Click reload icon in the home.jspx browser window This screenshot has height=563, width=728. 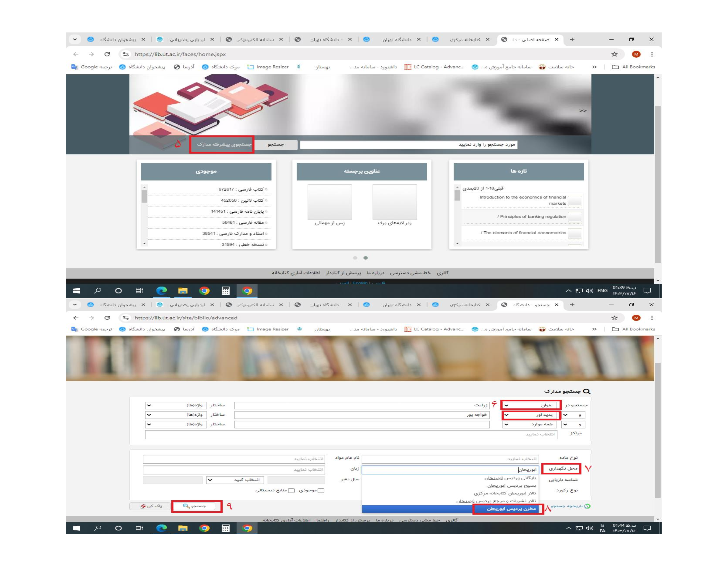tap(107, 54)
